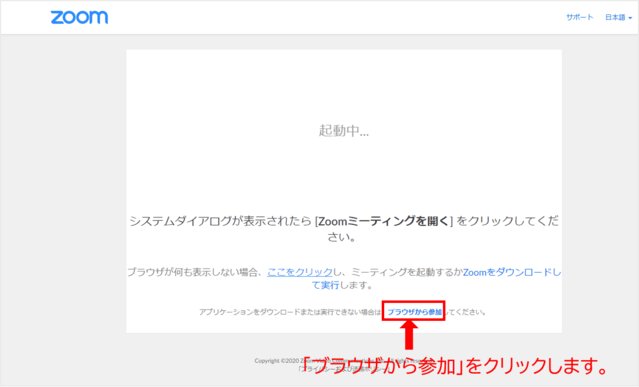Open the 日本語 language dropdown
Image resolution: width=639 pixels, height=387 pixels.
618,17
